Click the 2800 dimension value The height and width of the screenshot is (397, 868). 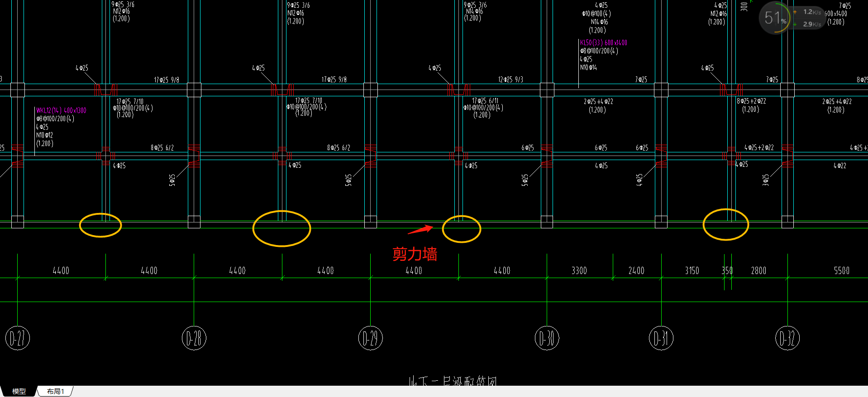[x=758, y=270]
